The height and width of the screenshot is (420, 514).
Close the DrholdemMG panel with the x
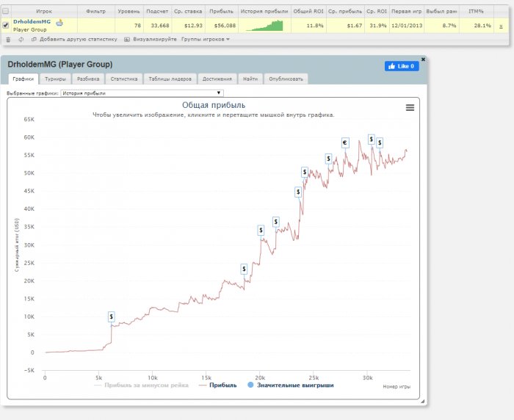coord(423,59)
